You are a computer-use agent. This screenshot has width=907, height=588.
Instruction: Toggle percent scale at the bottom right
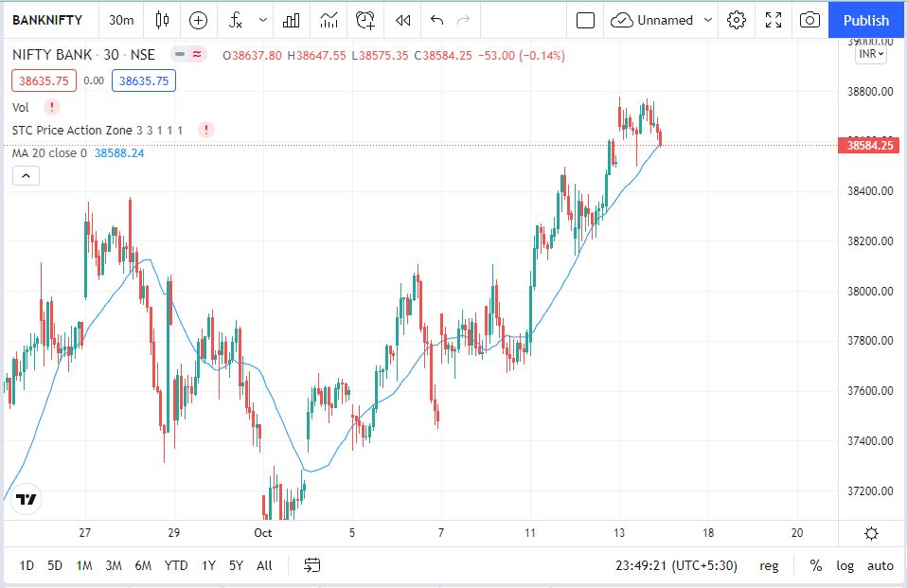(815, 565)
